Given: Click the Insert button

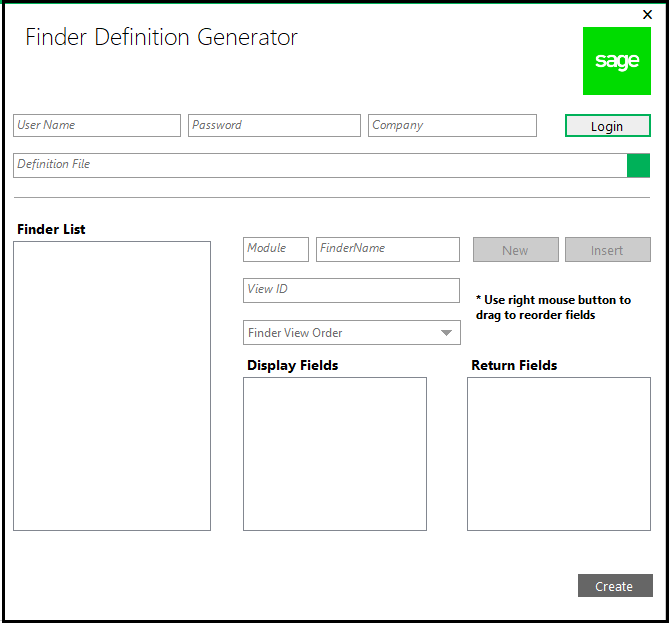Looking at the screenshot, I should [x=608, y=250].
